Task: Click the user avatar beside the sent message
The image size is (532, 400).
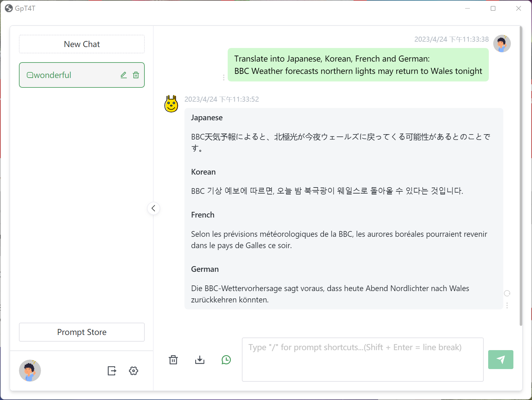Action: coord(502,44)
